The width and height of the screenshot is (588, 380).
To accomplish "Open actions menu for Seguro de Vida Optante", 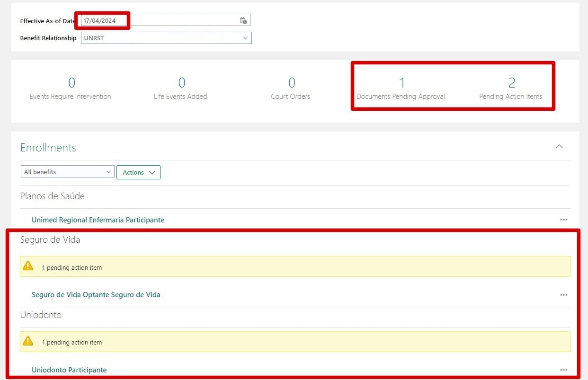I will point(563,294).
